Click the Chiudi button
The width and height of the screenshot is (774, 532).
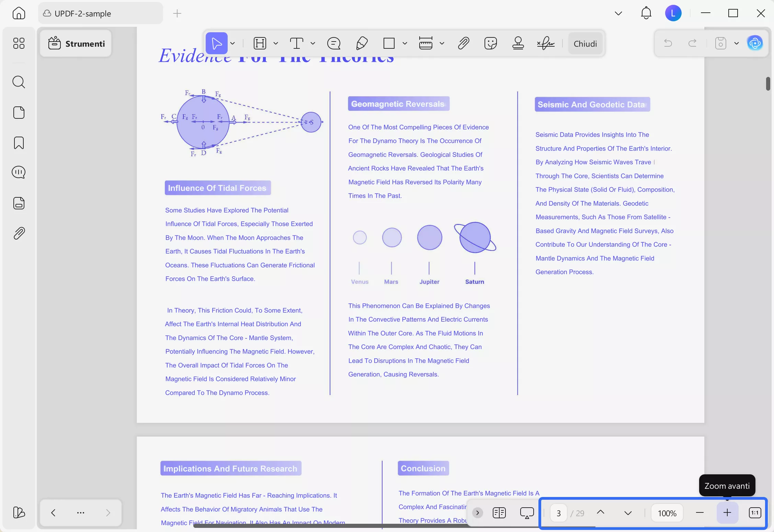tap(585, 44)
